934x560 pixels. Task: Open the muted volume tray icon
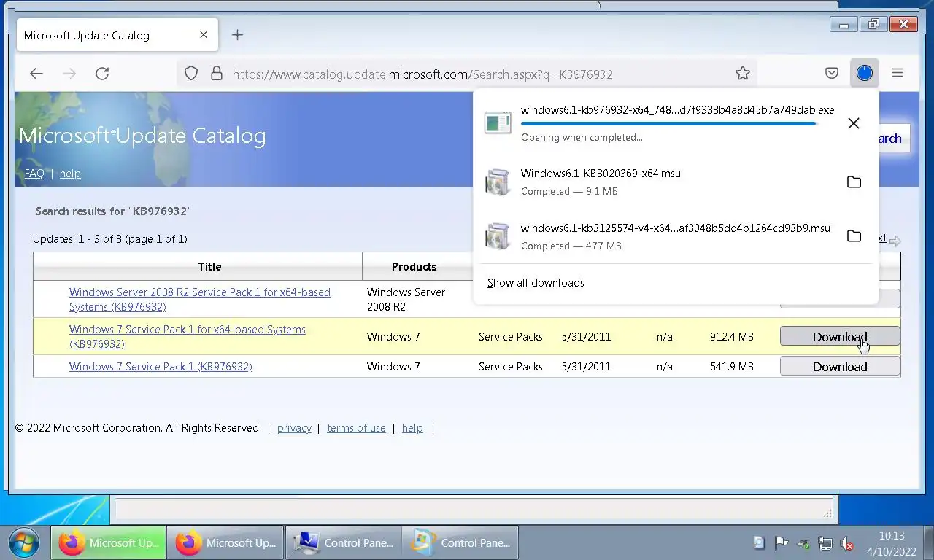(x=847, y=542)
